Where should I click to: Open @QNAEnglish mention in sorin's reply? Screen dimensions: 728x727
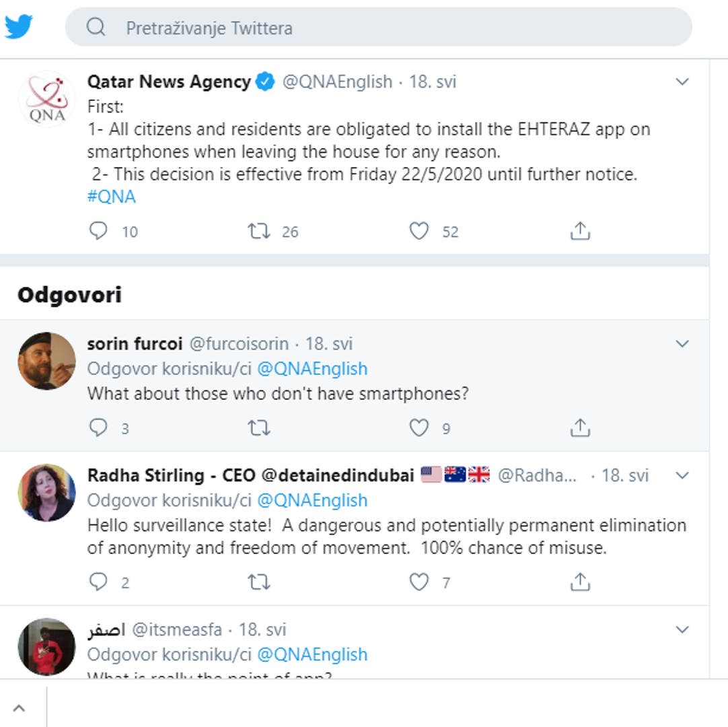(x=312, y=369)
